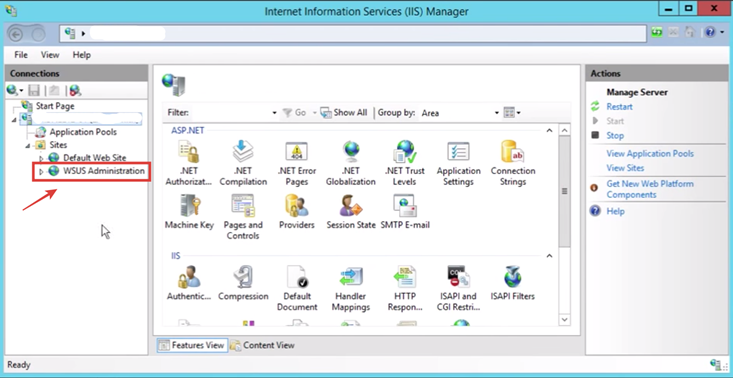Image resolution: width=733 pixels, height=378 pixels.
Task: Open Default Document feature icon
Action: point(297,289)
